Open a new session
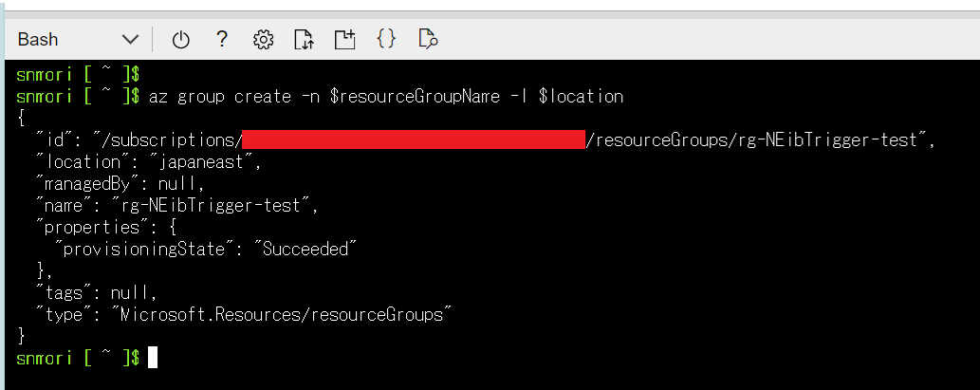 click(344, 39)
